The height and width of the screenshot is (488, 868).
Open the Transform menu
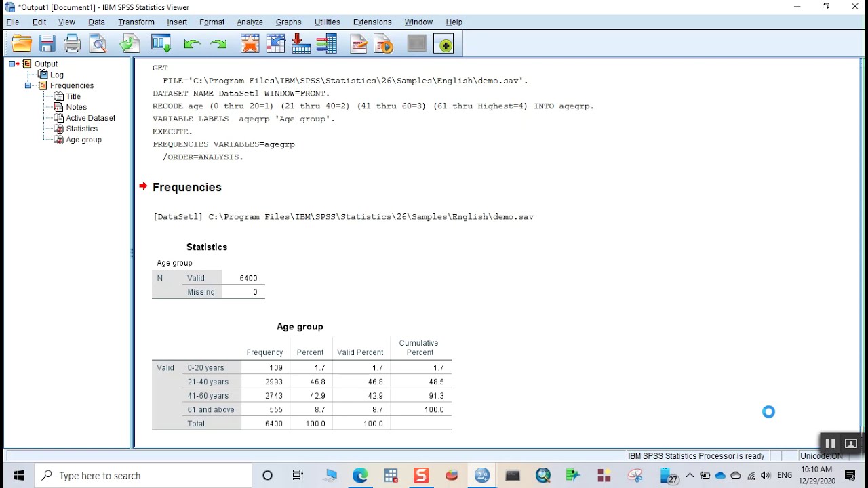tap(136, 22)
